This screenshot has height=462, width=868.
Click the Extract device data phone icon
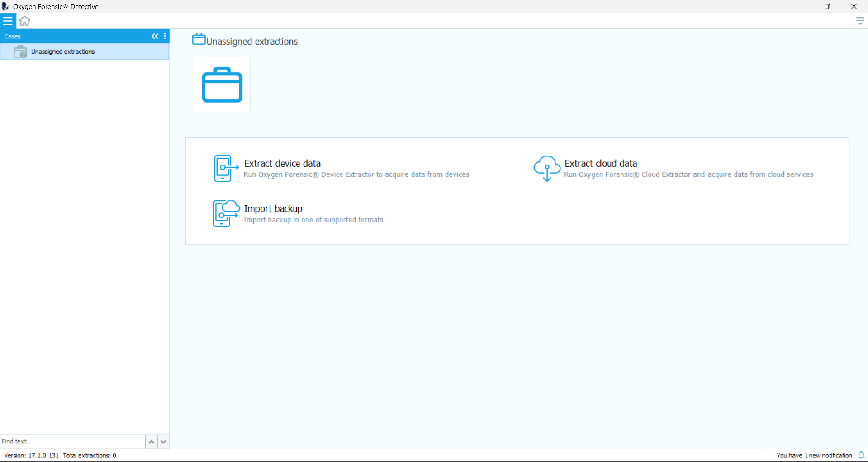click(226, 169)
